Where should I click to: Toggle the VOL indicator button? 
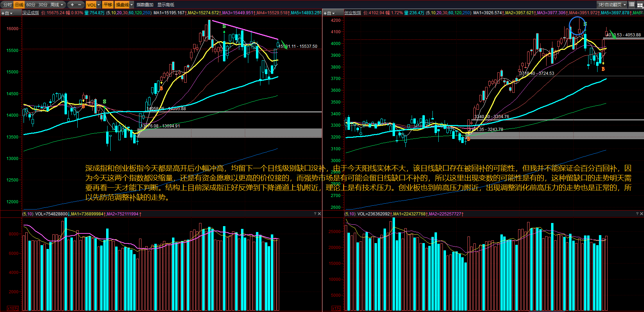(91, 5)
